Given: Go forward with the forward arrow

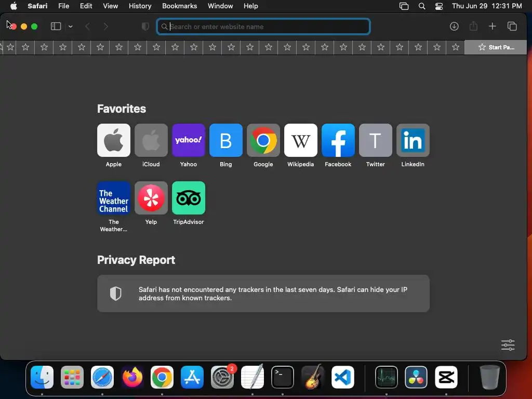Looking at the screenshot, I should click(x=105, y=26).
